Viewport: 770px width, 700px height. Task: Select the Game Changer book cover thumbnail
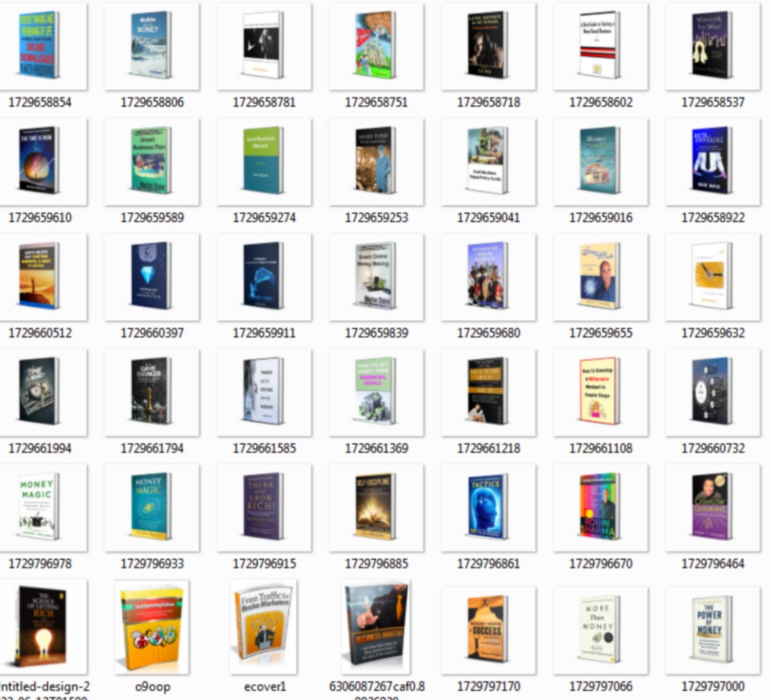coord(151,392)
